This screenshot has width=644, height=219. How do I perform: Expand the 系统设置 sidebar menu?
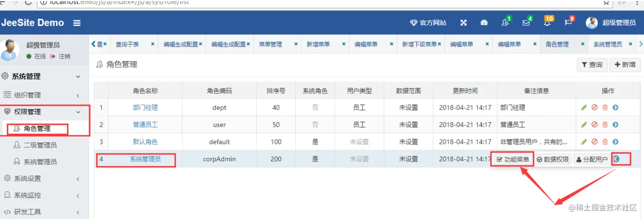[x=44, y=179]
